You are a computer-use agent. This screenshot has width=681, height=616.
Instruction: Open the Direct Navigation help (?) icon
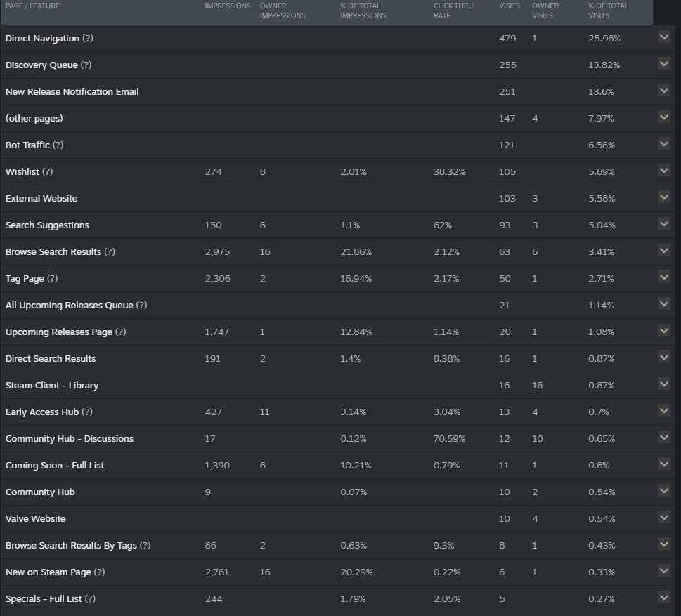(88, 38)
